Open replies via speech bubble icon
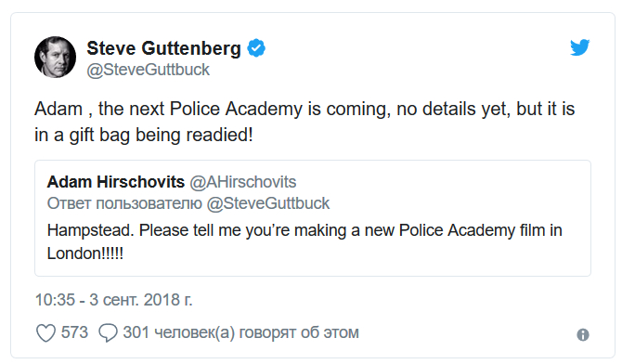The image size is (622, 364). (108, 332)
